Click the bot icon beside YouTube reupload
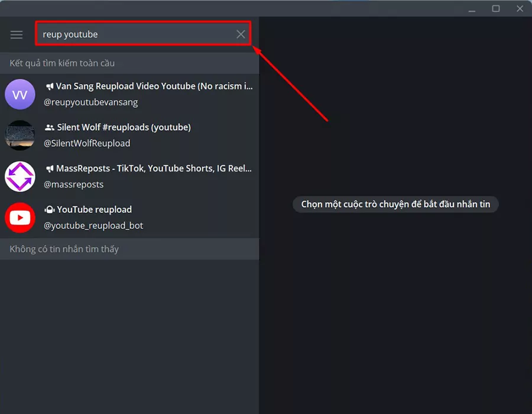This screenshot has height=414, width=532. (50, 210)
